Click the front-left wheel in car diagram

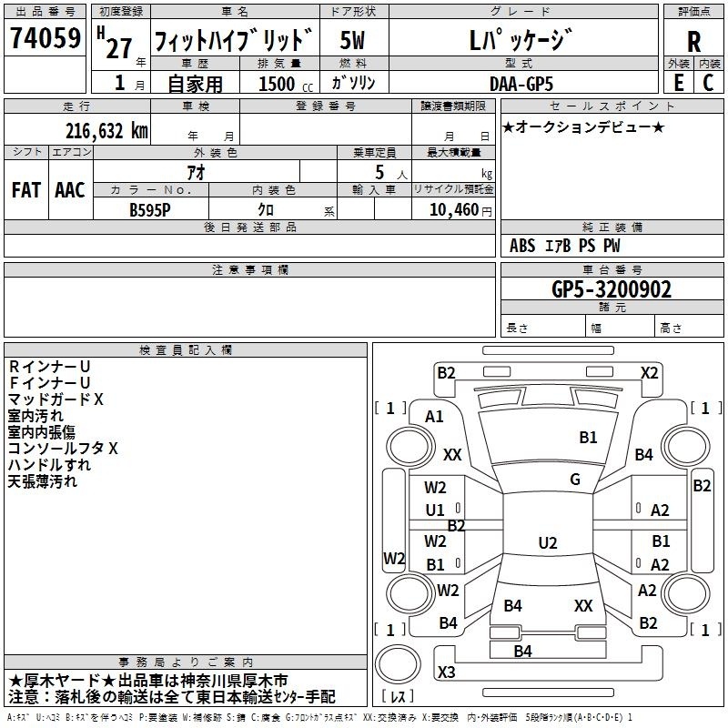point(410,446)
